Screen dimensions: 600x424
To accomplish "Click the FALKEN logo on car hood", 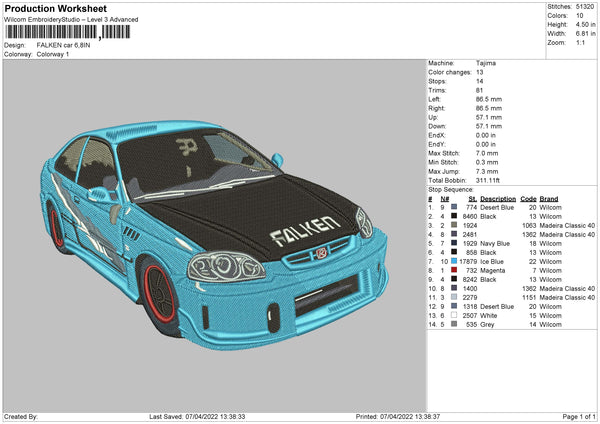I will click(x=304, y=230).
